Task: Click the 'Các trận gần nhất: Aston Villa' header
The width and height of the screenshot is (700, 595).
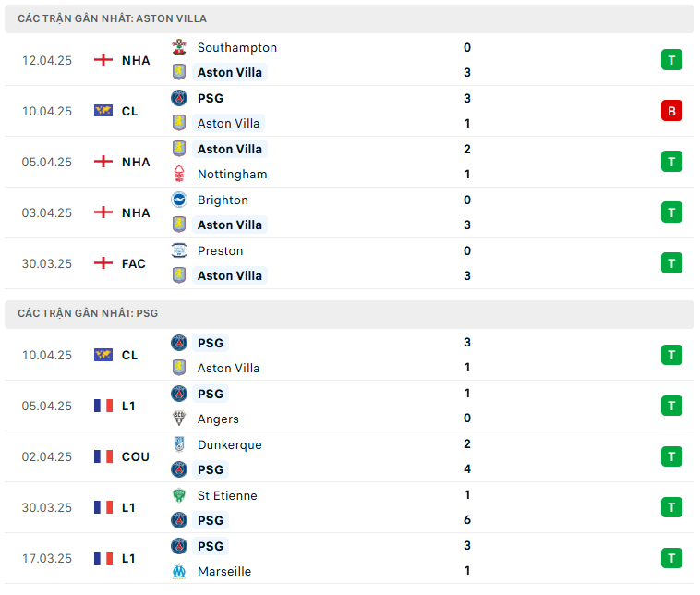Action: [x=113, y=18]
